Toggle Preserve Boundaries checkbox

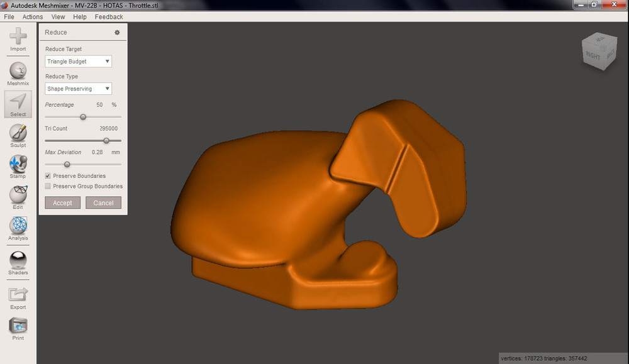[48, 175]
